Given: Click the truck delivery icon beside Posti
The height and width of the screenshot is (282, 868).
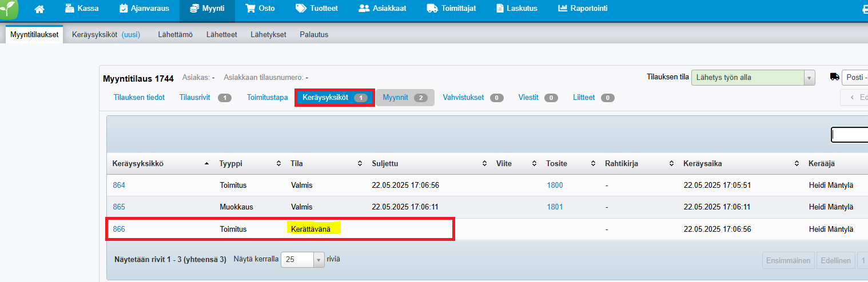Looking at the screenshot, I should pyautogui.click(x=834, y=77).
